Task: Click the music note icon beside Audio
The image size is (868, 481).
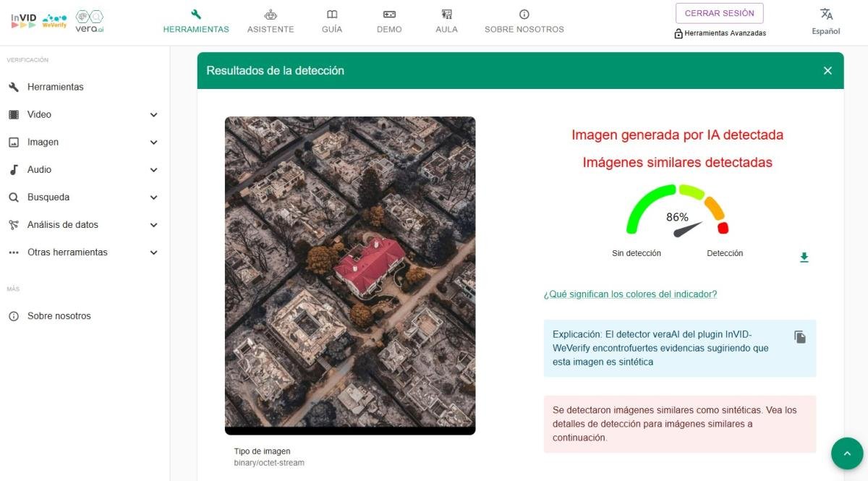Action: pos(13,170)
